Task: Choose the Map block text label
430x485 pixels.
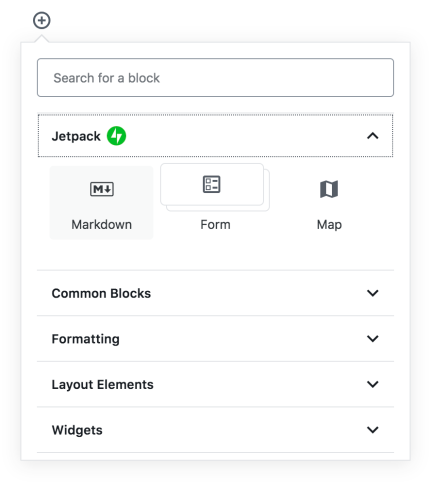Action: (329, 225)
